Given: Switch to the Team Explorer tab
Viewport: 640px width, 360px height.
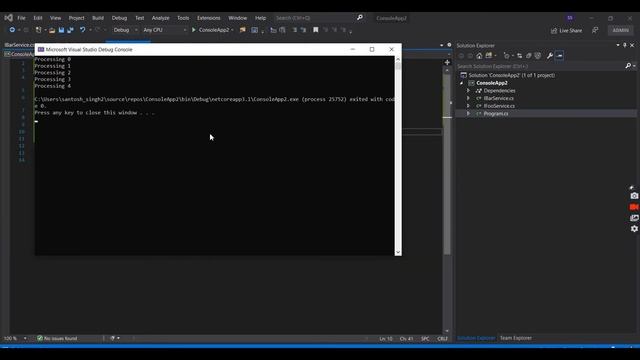Looking at the screenshot, I should [516, 338].
